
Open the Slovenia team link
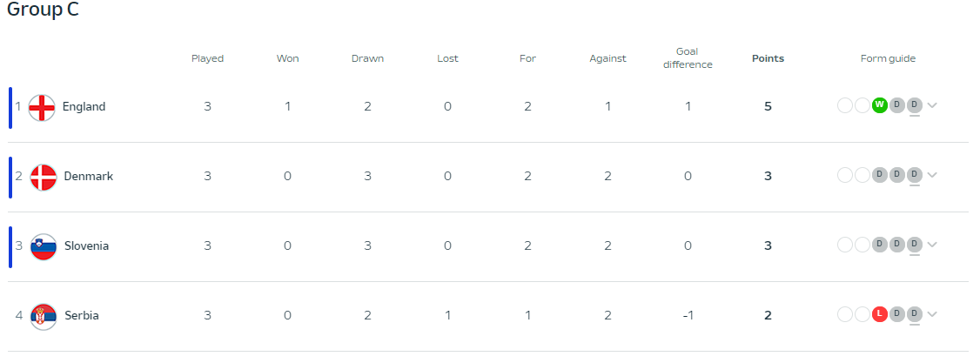[86, 246]
